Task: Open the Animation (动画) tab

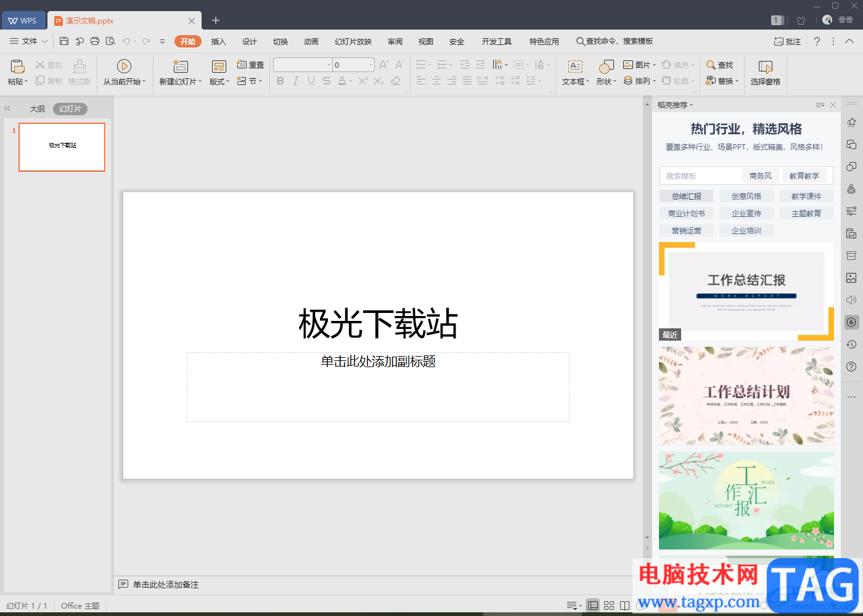Action: (x=311, y=41)
